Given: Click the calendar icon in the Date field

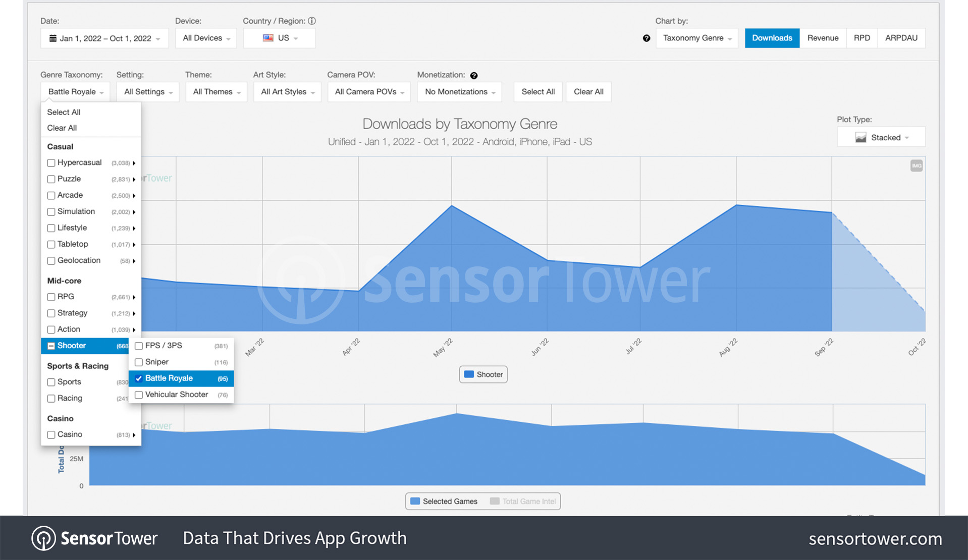Looking at the screenshot, I should click(x=52, y=38).
